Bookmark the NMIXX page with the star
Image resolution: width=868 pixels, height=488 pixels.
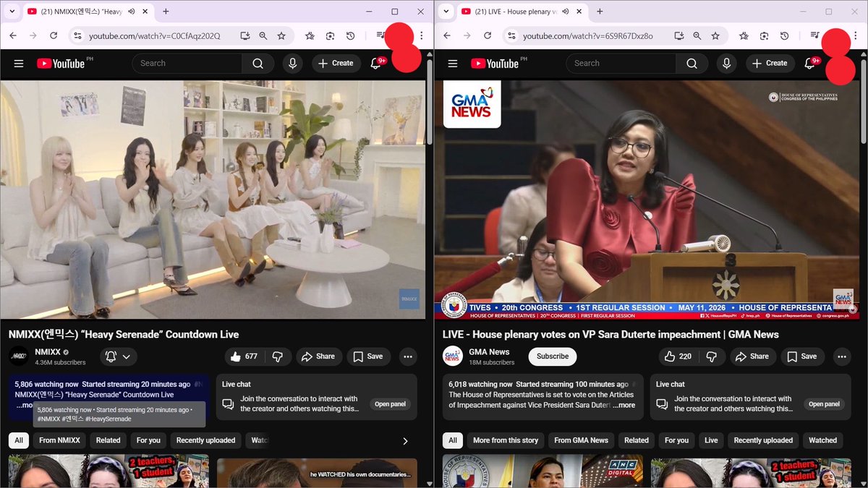281,36
